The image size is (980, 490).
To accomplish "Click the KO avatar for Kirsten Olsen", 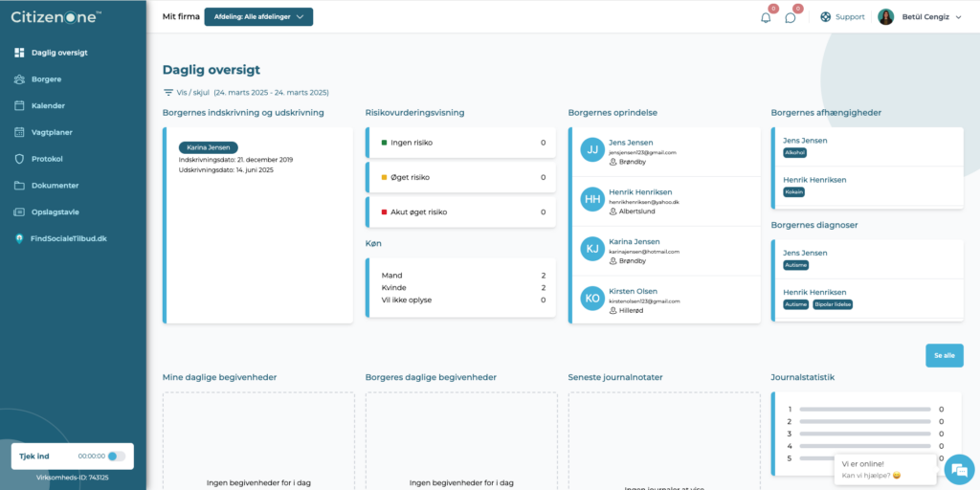I will coord(592,299).
